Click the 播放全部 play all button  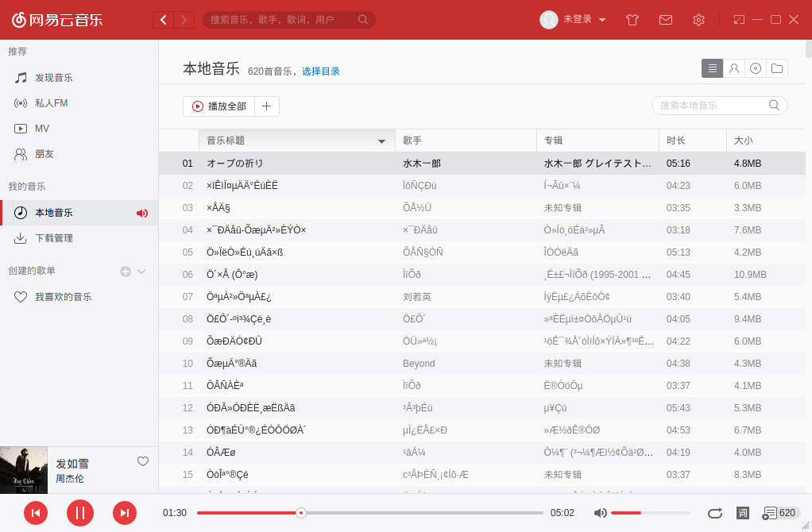[x=219, y=106]
